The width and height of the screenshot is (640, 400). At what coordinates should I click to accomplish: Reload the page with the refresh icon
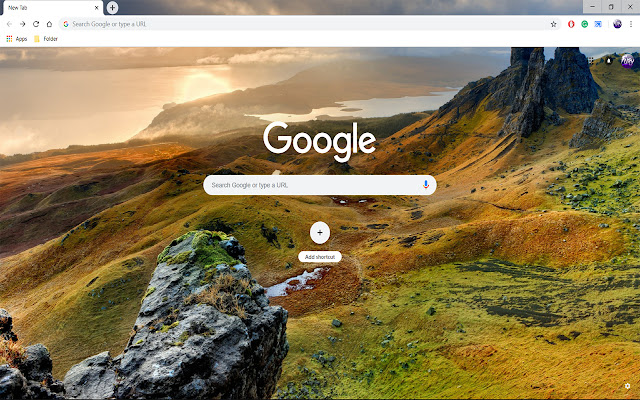click(36, 24)
